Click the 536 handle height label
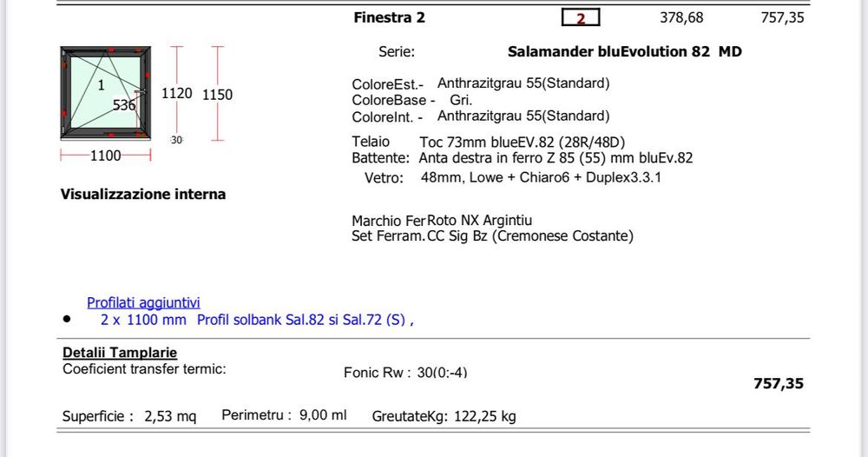This screenshot has width=868, height=457. click(x=124, y=105)
